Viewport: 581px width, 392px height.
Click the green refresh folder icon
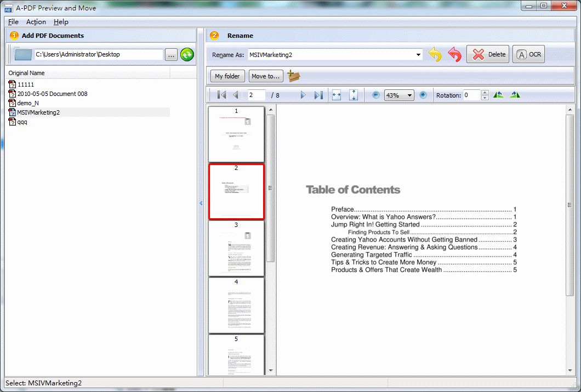(187, 54)
